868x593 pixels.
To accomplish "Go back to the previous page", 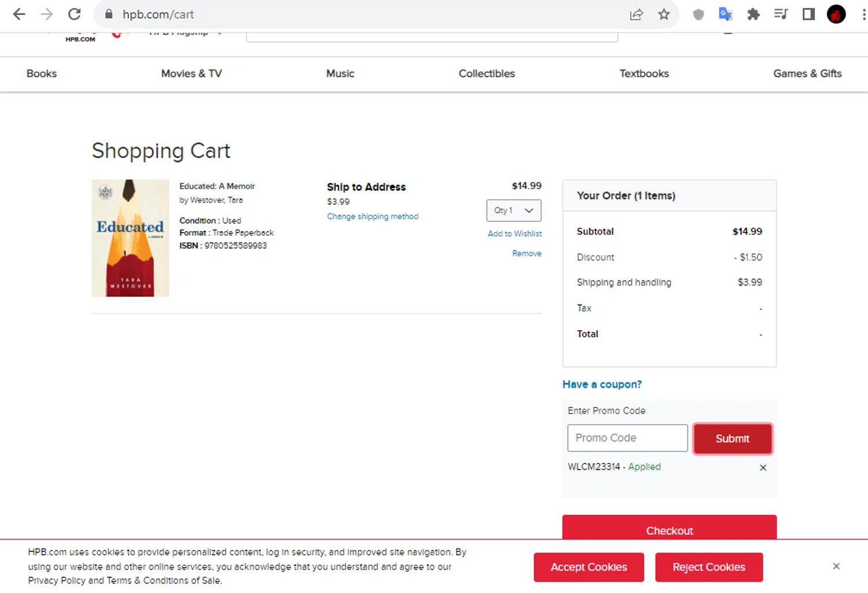I will click(19, 14).
